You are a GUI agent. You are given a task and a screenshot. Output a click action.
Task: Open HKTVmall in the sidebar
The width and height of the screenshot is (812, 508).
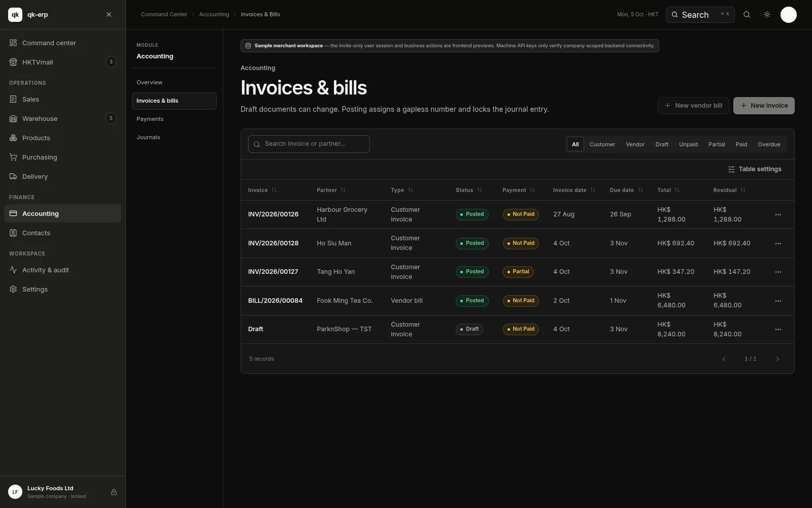(62, 62)
